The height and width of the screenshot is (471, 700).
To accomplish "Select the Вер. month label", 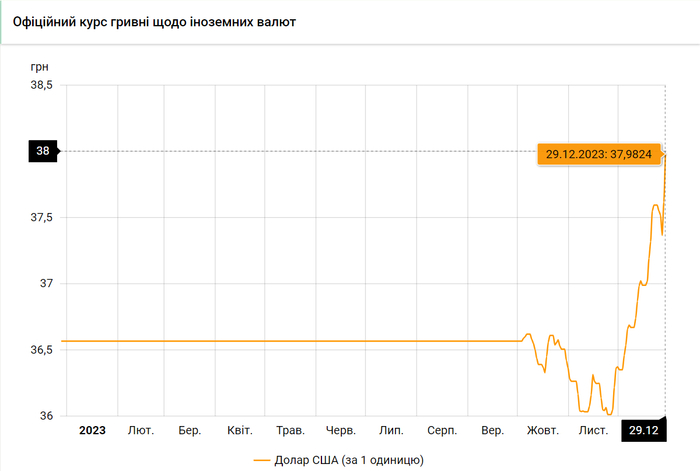I will tap(492, 430).
